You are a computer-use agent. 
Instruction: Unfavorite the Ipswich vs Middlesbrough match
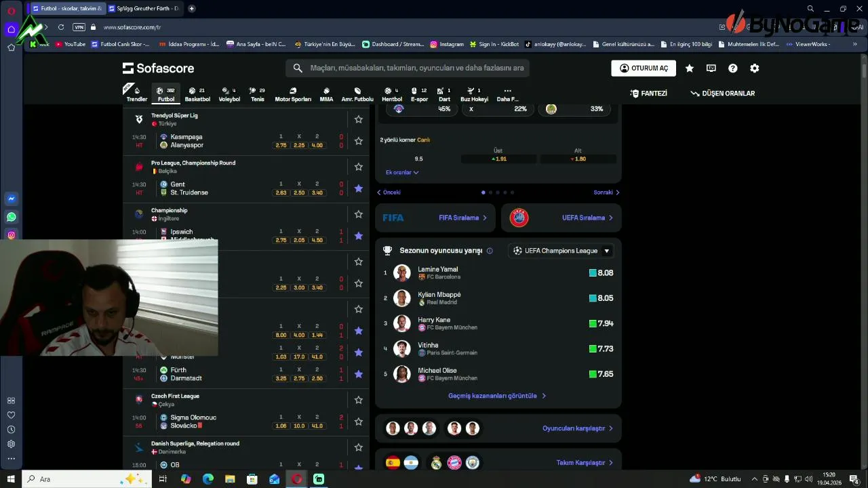[x=359, y=236]
